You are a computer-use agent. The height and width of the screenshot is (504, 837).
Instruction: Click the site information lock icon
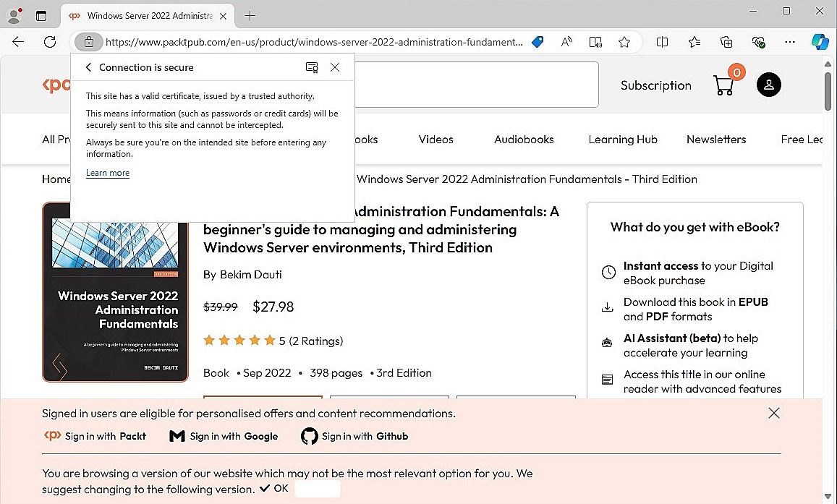point(88,42)
